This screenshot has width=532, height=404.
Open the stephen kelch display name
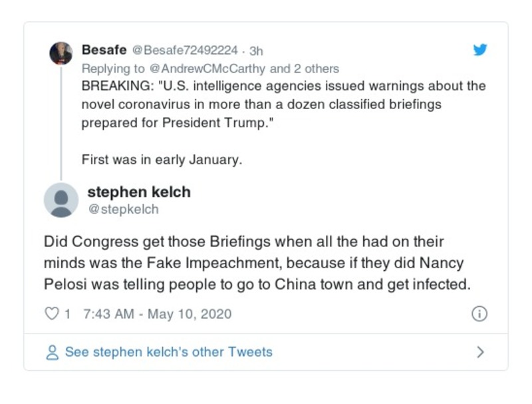point(139,192)
